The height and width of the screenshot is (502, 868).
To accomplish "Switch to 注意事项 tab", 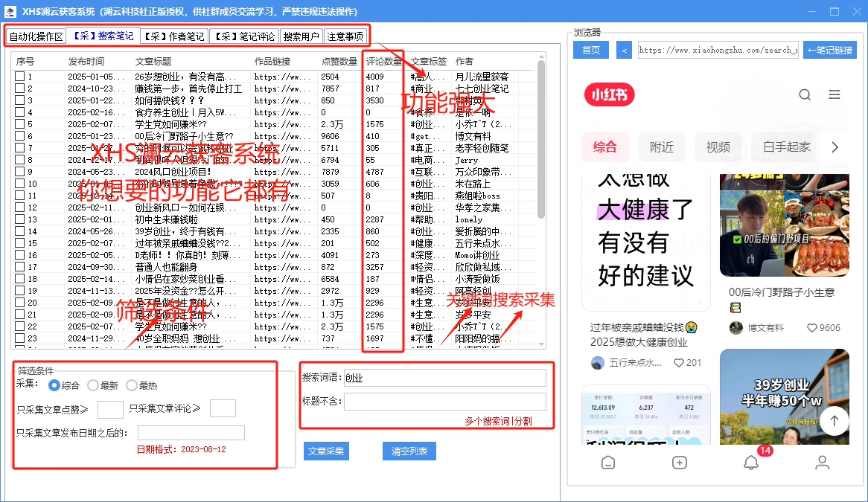I will point(345,36).
